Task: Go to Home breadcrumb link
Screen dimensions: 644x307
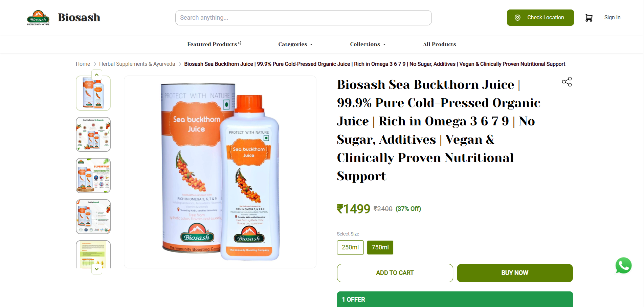Action: click(x=83, y=64)
